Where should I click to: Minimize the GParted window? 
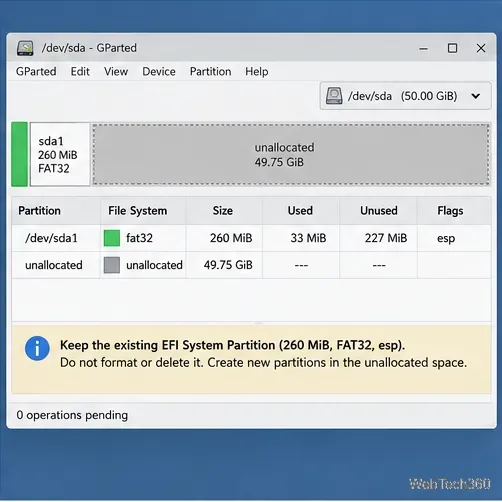click(x=423, y=49)
